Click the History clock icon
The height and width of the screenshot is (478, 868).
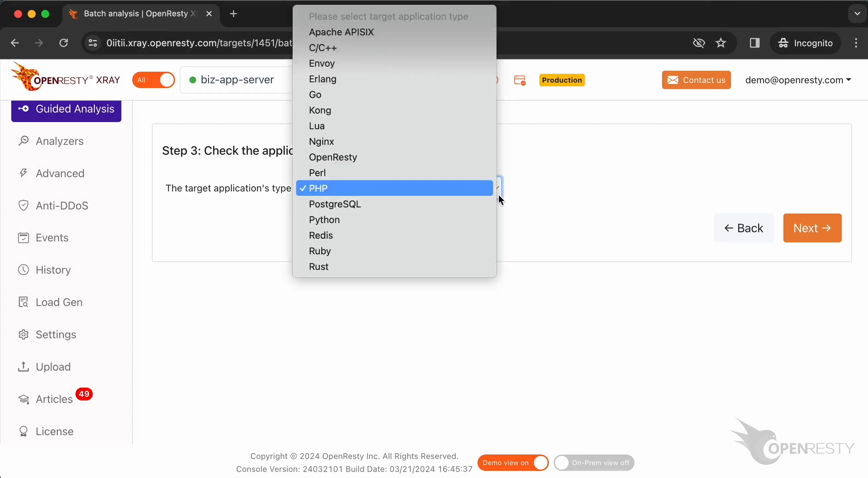(x=23, y=270)
